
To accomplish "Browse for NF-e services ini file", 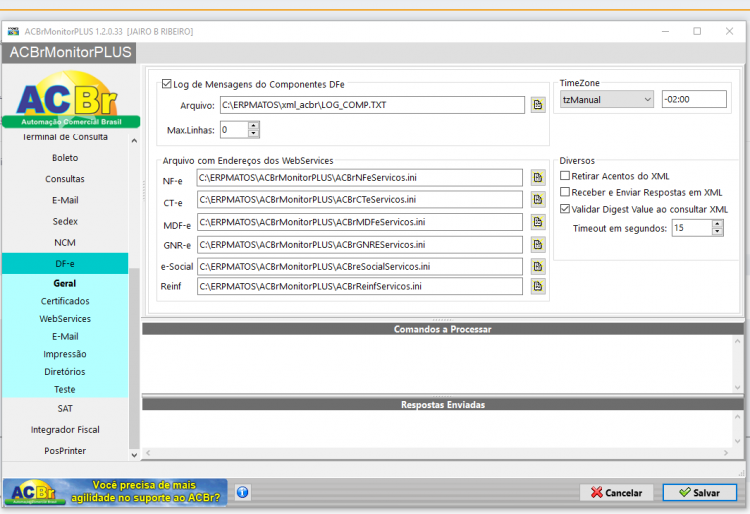I will pyautogui.click(x=538, y=177).
